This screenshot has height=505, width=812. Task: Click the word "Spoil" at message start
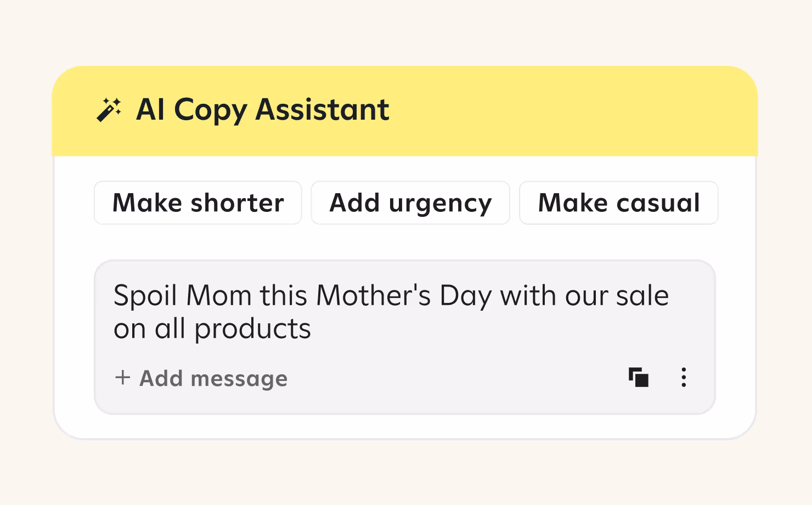click(145, 296)
